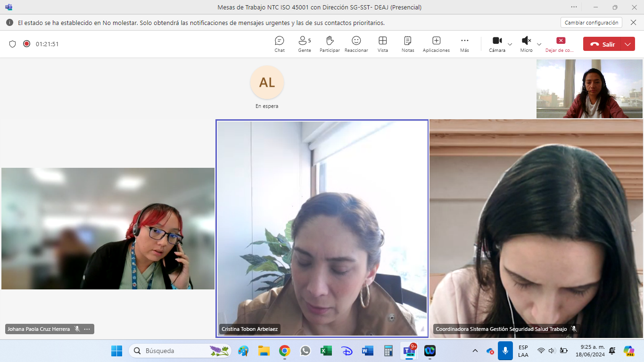Open Copilot Preview from the taskbar
The height and width of the screenshot is (362, 644).
pos(629,351)
